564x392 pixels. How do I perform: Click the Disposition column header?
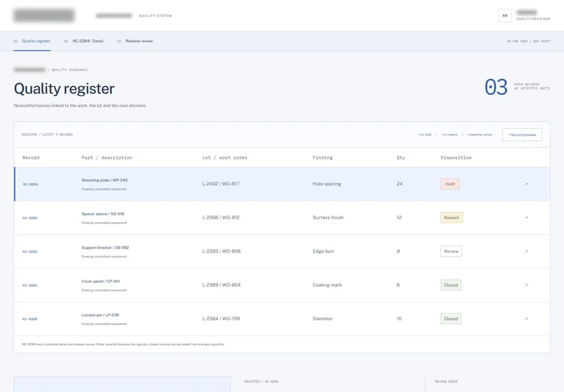tap(456, 158)
